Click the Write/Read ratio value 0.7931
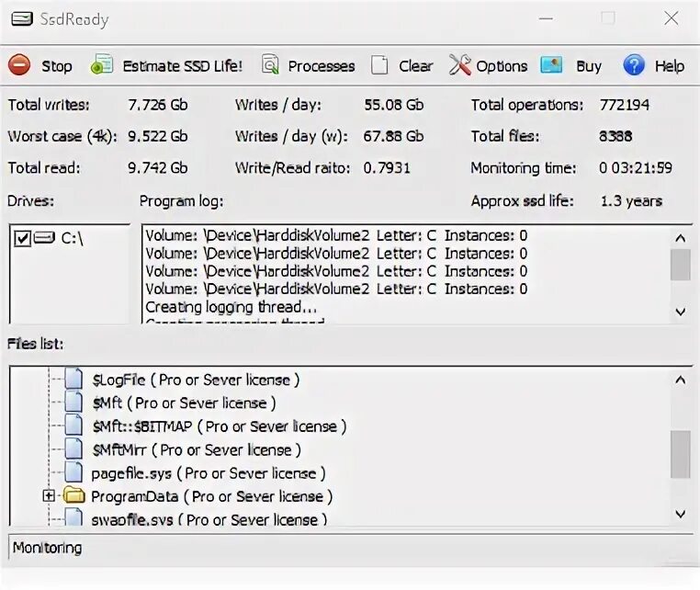This screenshot has width=700, height=590. pos(387,168)
